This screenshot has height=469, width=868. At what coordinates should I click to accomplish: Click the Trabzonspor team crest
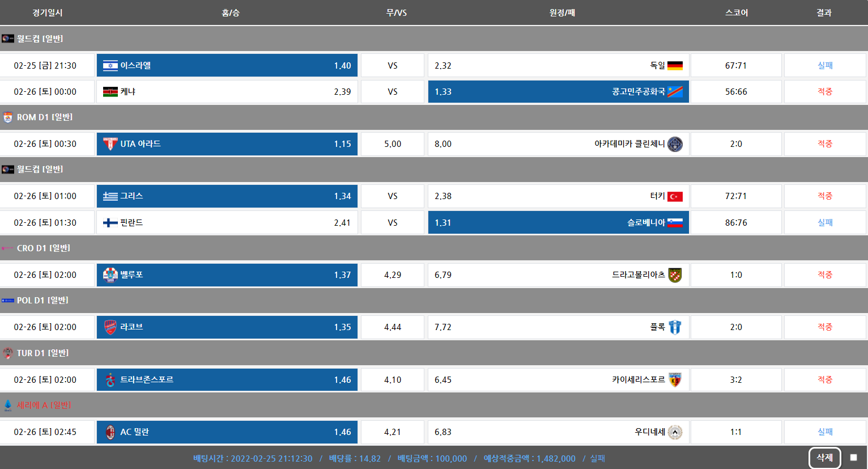tap(110, 380)
